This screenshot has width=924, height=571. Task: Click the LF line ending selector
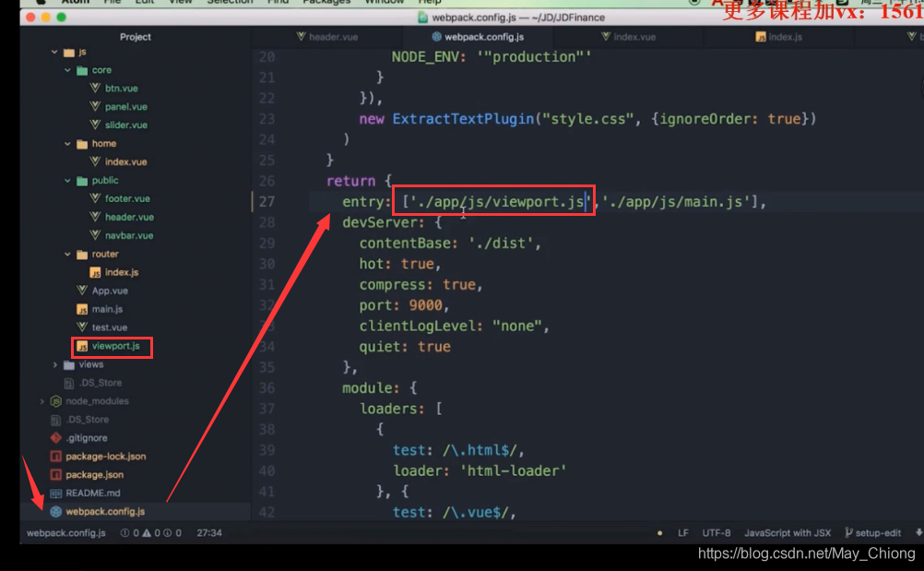click(x=683, y=532)
